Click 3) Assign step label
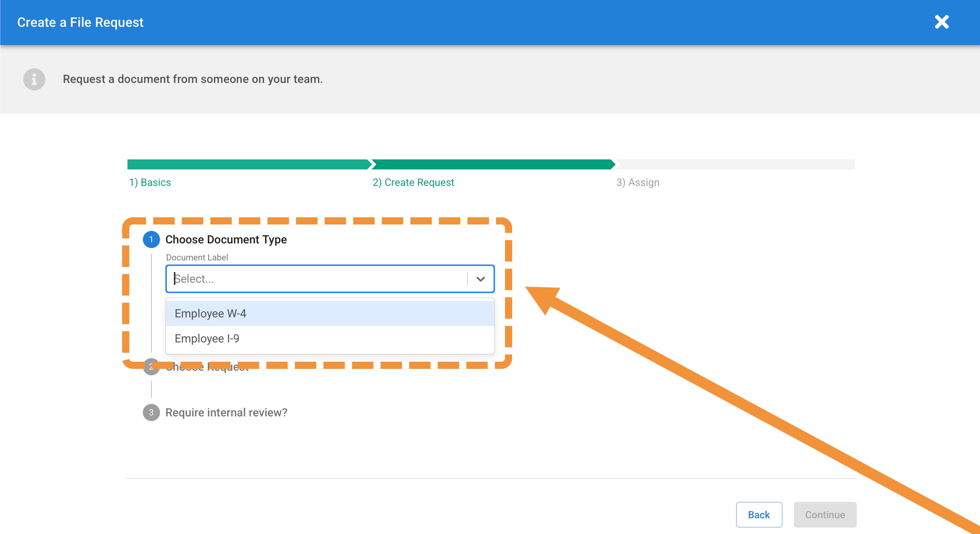The image size is (980, 534). click(x=637, y=182)
